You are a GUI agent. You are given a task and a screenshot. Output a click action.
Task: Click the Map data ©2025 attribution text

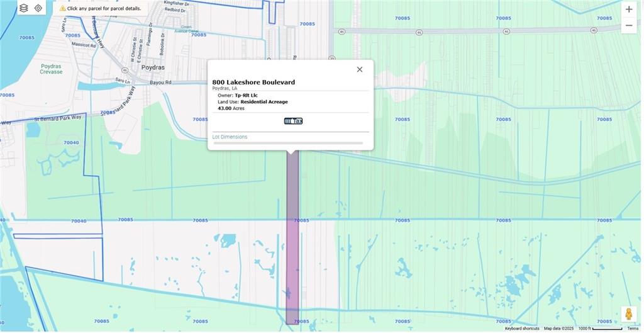(x=558, y=329)
